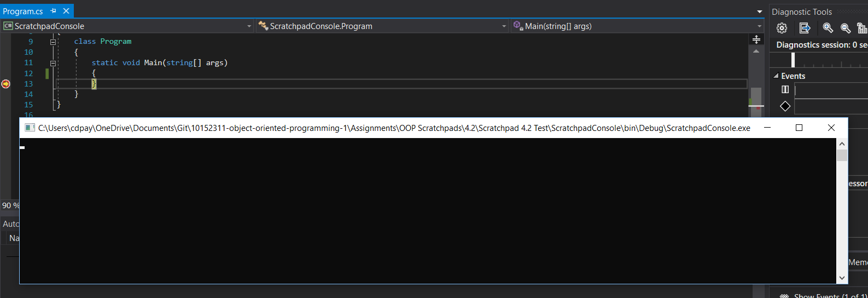Collapse the Events section in Diagnostic Tools
868x298 pixels.
coord(776,76)
